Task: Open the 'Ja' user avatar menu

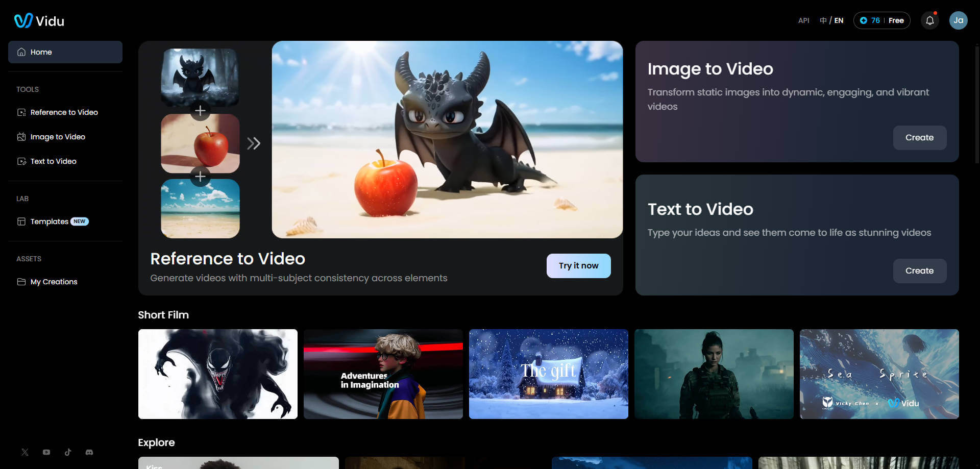Action: 958,20
